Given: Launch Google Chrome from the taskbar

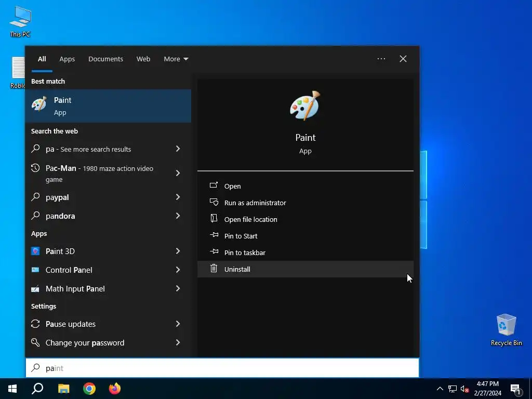Looking at the screenshot, I should (x=89, y=389).
